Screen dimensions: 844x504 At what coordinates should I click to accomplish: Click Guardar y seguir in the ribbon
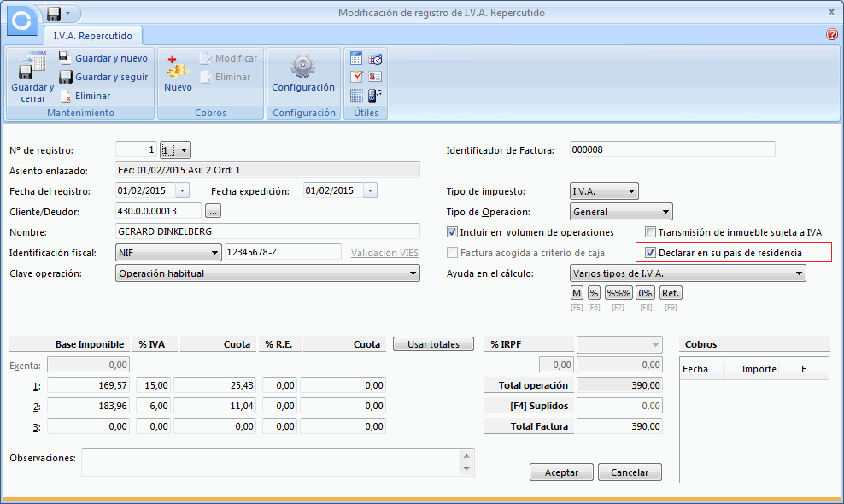[x=103, y=77]
